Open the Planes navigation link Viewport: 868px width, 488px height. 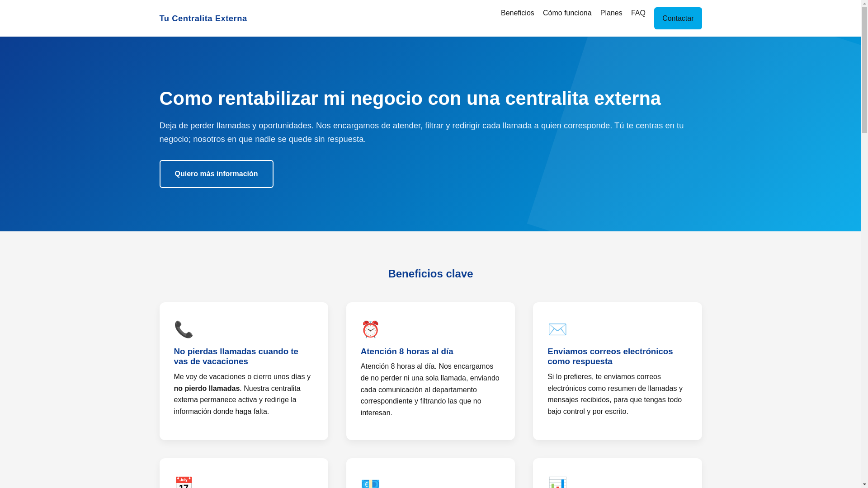[611, 13]
